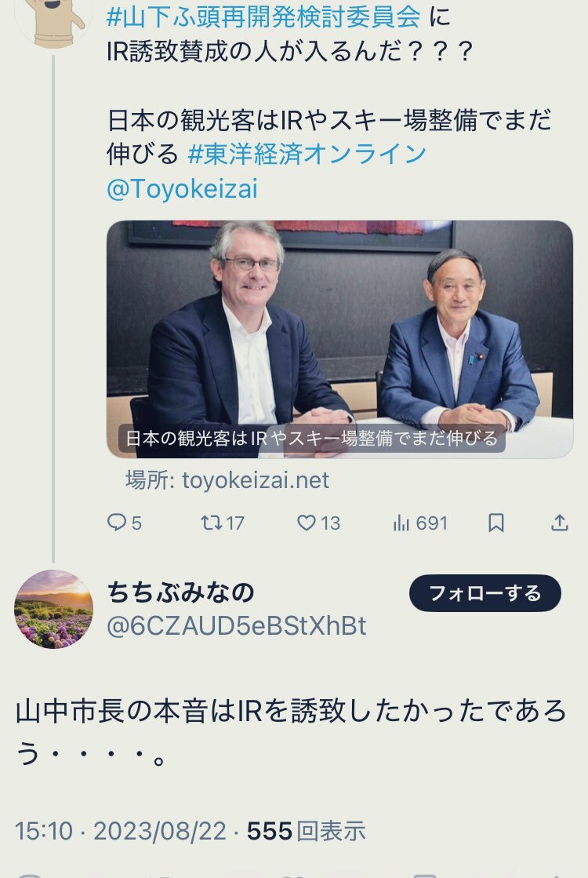Open replies via the comment bubble icon
Image resolution: width=588 pixels, height=878 pixels.
tap(116, 523)
